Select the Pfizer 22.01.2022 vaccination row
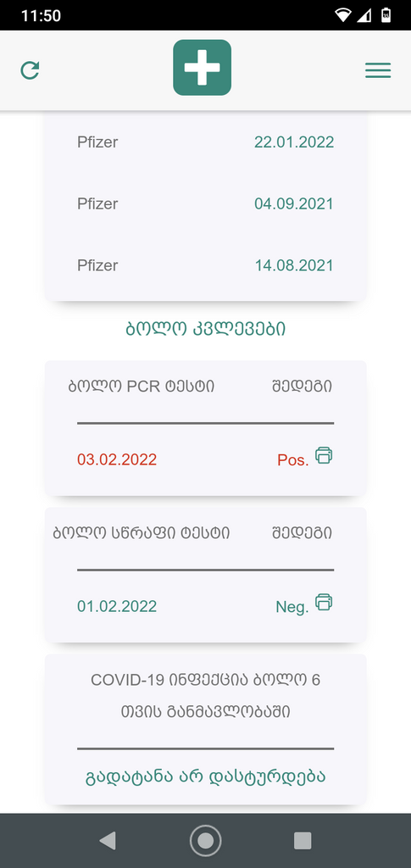This screenshot has width=411, height=868. (205, 142)
